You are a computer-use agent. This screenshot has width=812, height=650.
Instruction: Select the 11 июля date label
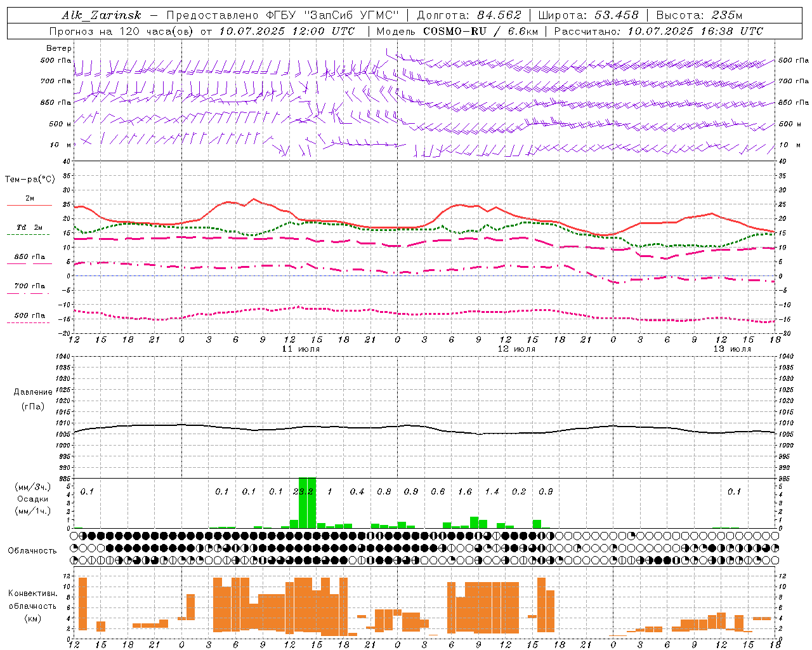coord(301,349)
